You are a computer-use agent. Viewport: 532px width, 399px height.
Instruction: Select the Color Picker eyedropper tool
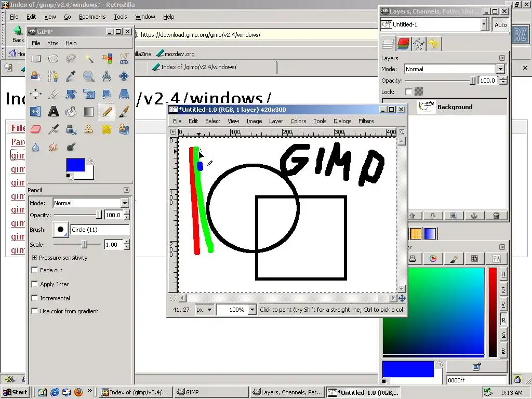[x=71, y=76]
